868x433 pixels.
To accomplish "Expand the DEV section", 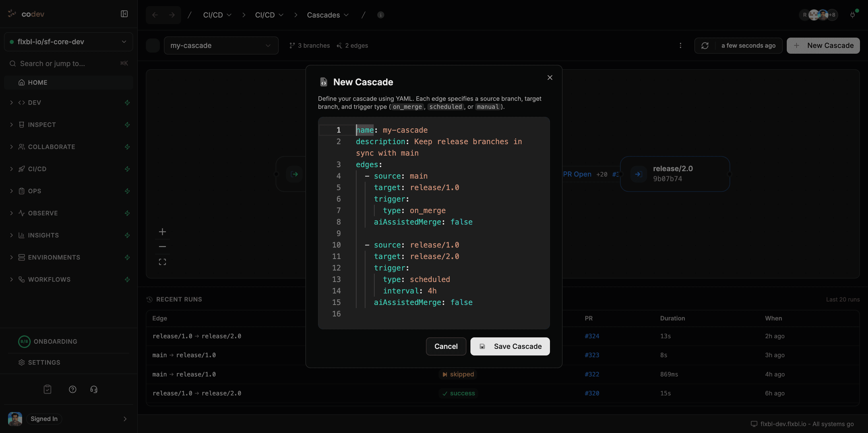I will (x=11, y=103).
